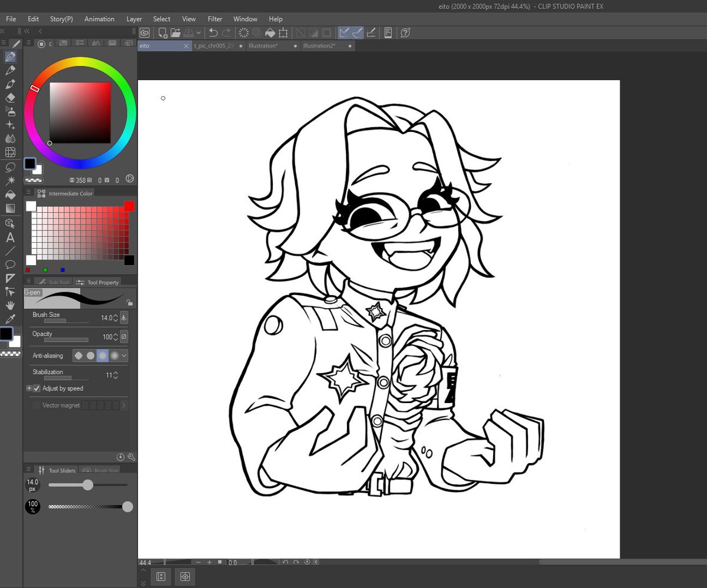Open the Filter menu
This screenshot has width=707, height=588.
click(214, 19)
